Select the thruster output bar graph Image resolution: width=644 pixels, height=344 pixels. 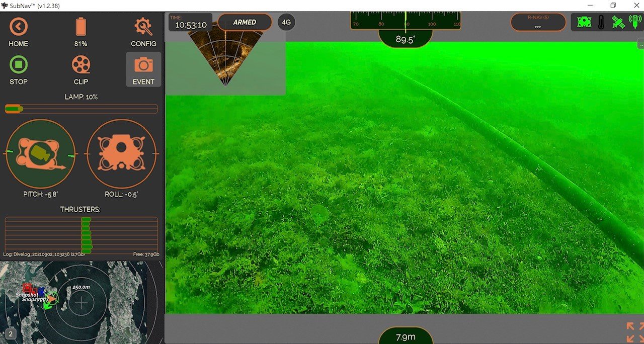pyautogui.click(x=81, y=234)
